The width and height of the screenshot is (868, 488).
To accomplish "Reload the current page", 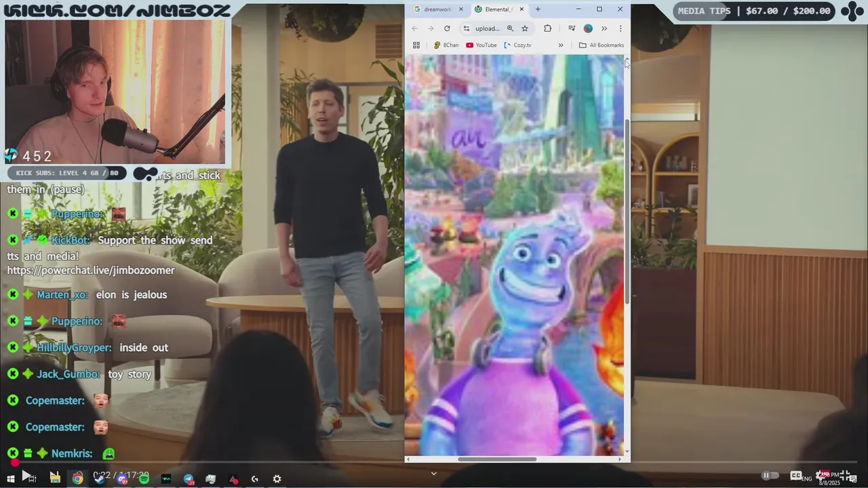I will [x=447, y=28].
